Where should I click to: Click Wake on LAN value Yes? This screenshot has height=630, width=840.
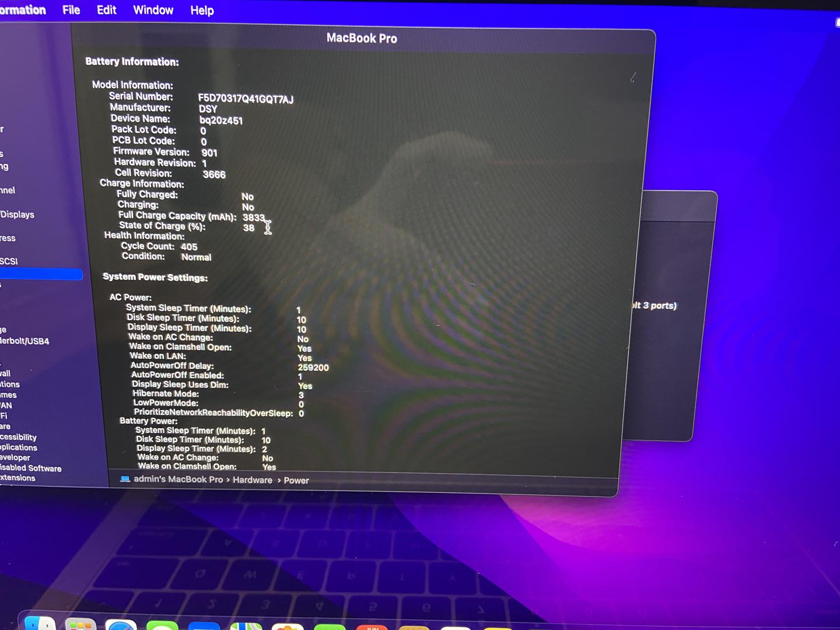coord(304,358)
